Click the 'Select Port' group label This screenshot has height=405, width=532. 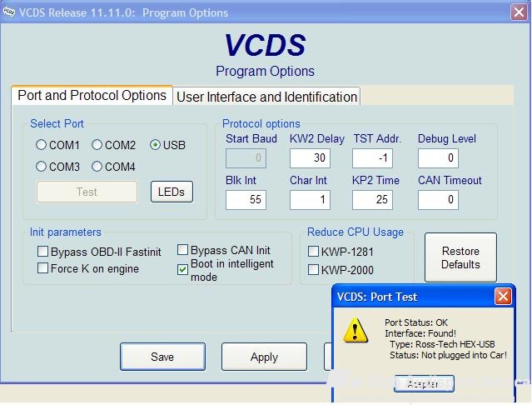click(57, 123)
